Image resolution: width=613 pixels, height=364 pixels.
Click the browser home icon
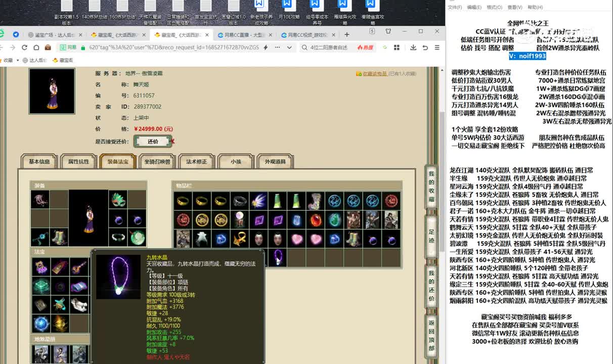36,48
